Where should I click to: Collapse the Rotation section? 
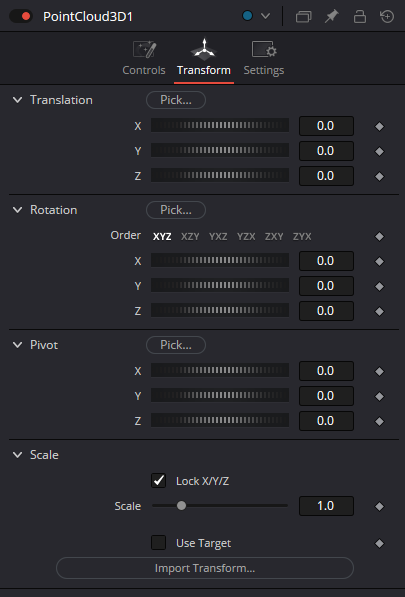tap(18, 210)
